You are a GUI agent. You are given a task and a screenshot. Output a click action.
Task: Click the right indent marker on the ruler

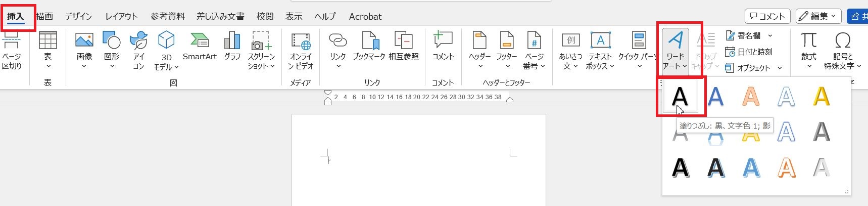point(510,100)
